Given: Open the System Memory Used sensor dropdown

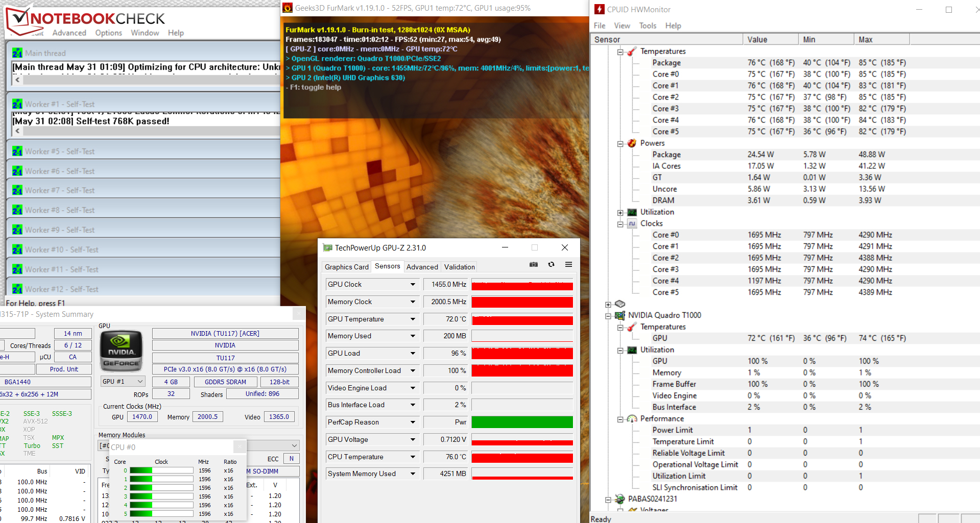Looking at the screenshot, I should coord(413,474).
